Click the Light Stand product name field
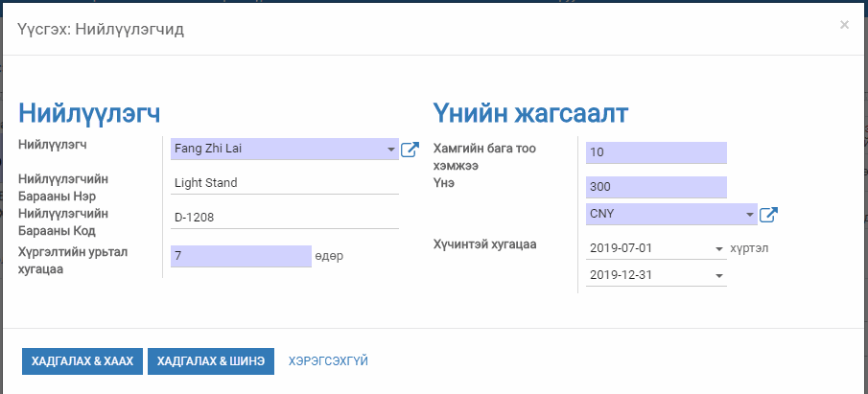 (283, 182)
